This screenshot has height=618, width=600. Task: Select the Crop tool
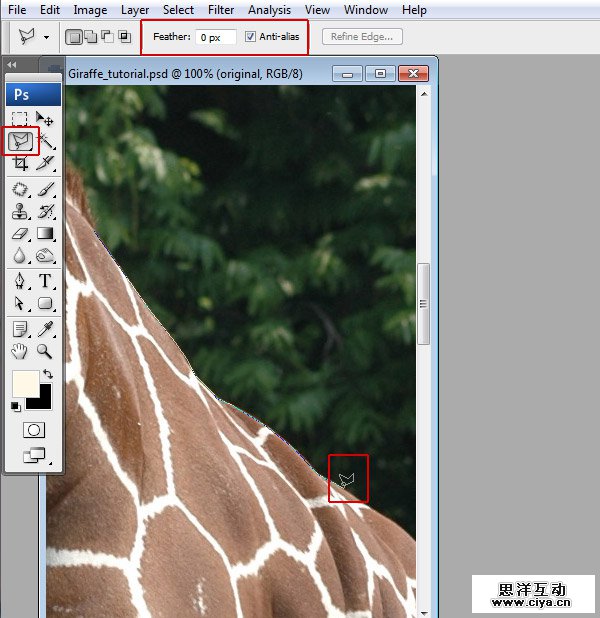[20, 164]
